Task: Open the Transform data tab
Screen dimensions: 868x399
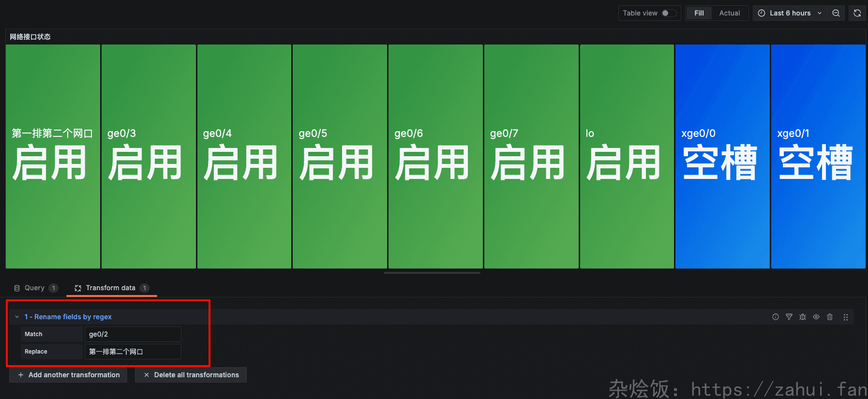Action: tap(110, 288)
